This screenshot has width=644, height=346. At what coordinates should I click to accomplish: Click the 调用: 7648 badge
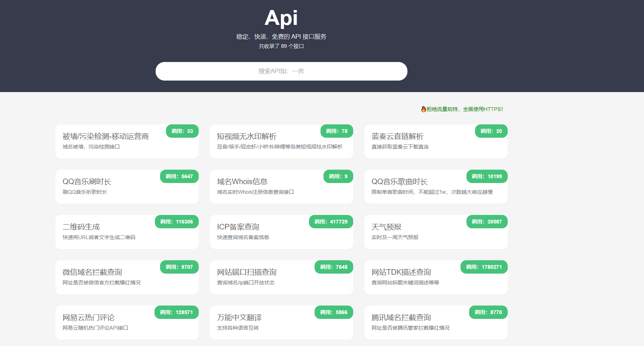(x=334, y=267)
